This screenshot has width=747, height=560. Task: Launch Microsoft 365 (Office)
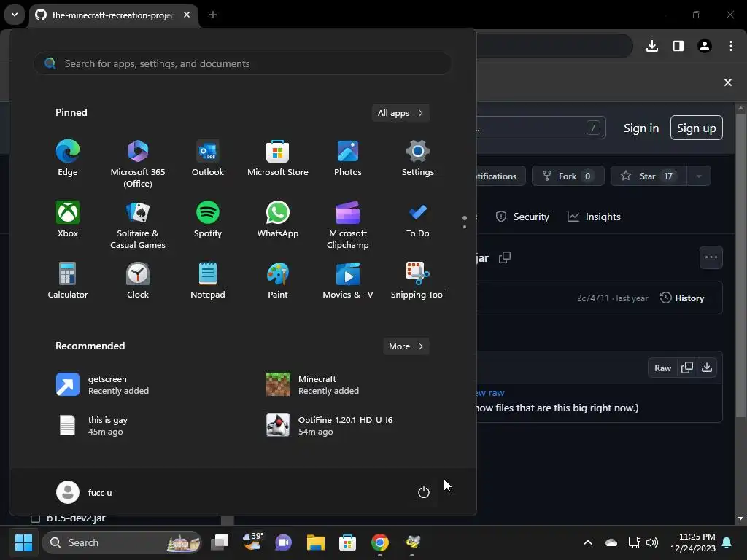[x=138, y=164]
